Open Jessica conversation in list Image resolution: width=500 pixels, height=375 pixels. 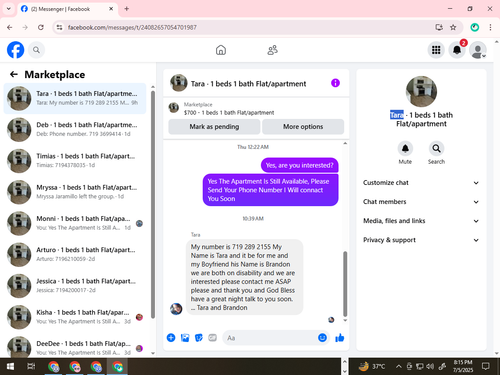click(75, 286)
